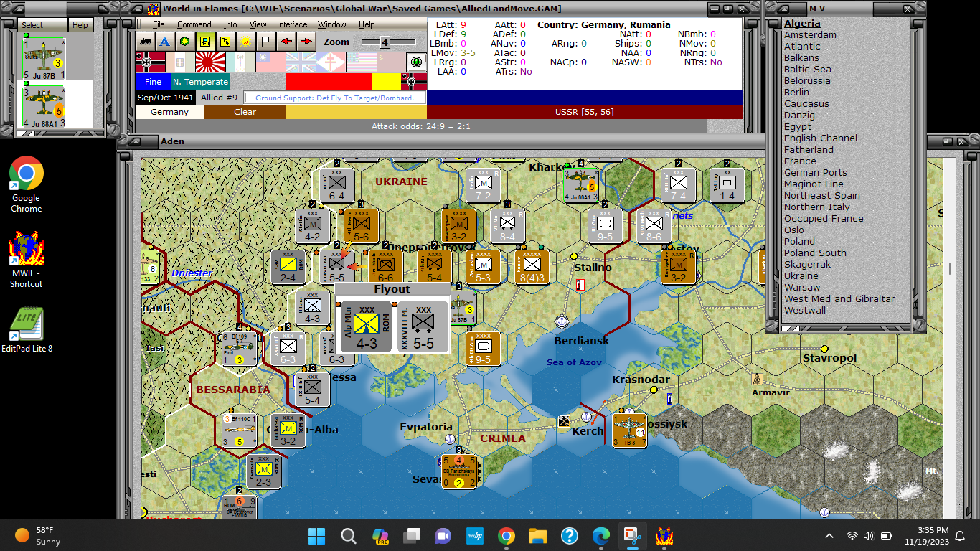This screenshot has height=551, width=980.
Task: Select the Alp Mtn 4-3 unit in Flyout
Action: (367, 326)
